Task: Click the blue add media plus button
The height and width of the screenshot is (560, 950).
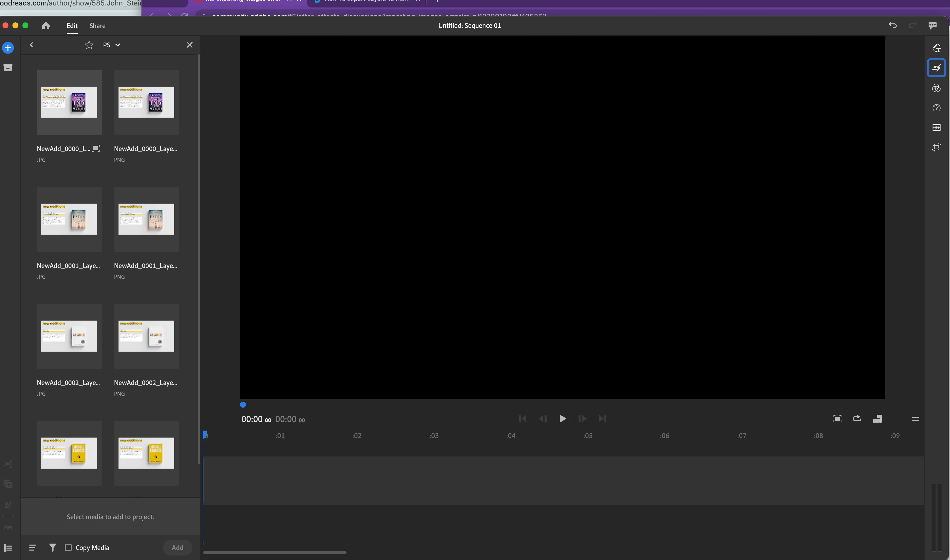Action: coord(8,48)
